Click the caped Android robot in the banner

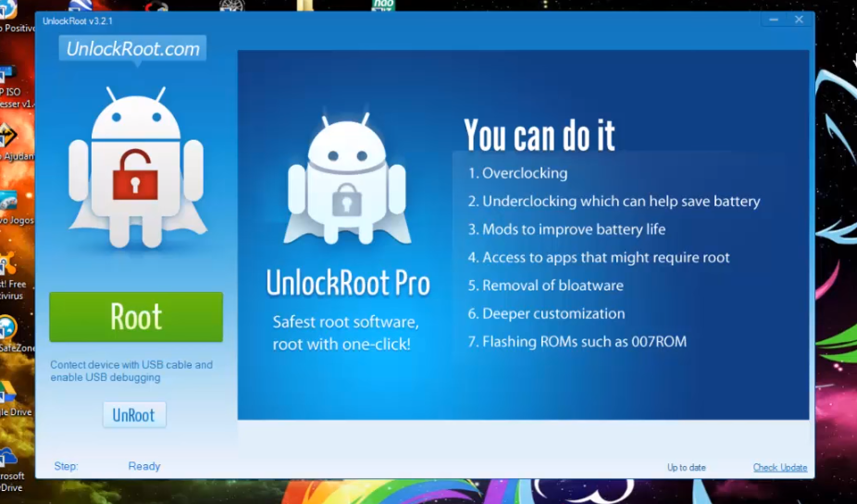point(346,182)
